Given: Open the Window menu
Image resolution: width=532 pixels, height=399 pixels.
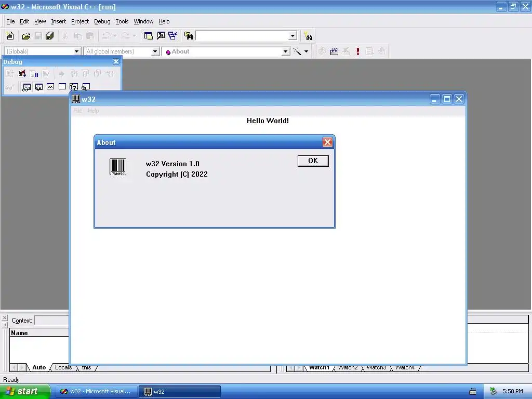Looking at the screenshot, I should [143, 21].
